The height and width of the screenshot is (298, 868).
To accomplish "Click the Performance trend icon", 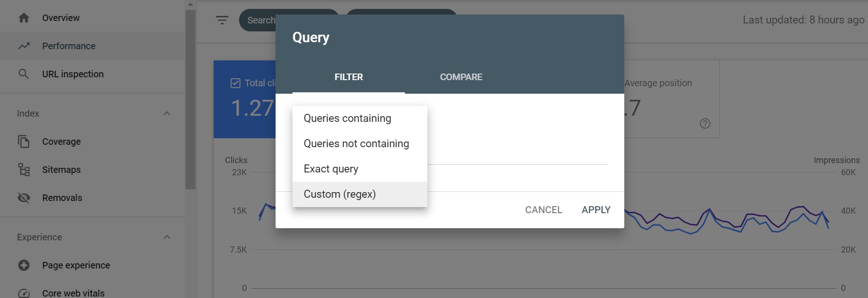I will point(24,46).
